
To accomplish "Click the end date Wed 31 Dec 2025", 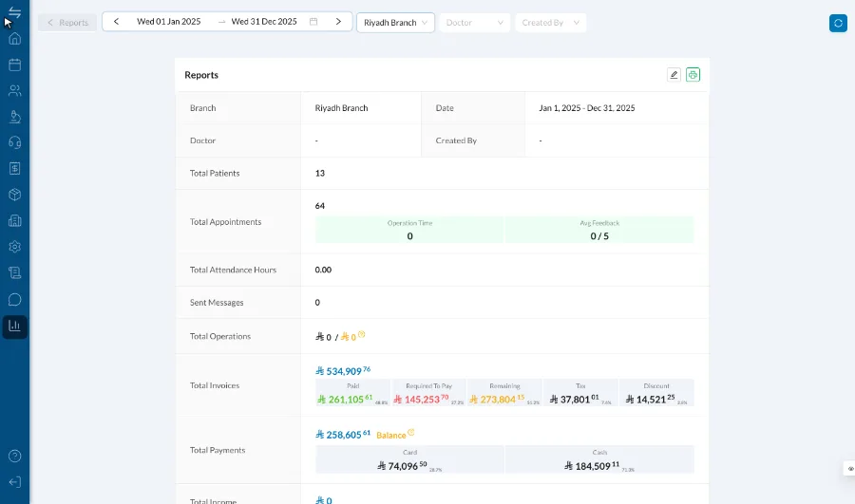I will tap(264, 22).
